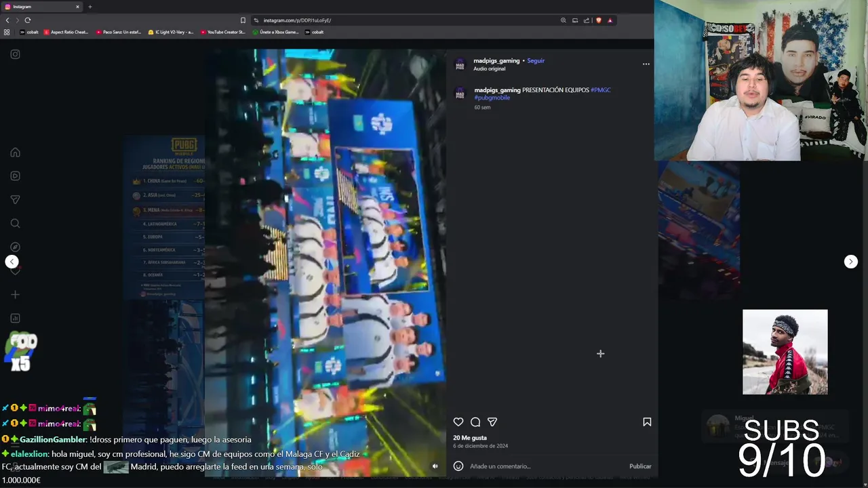Open a new browser tab

click(x=90, y=7)
